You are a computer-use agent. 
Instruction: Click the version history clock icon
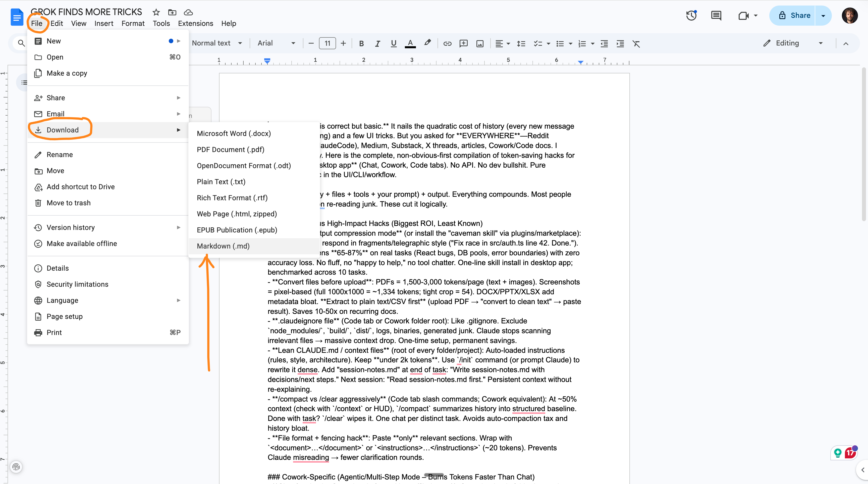tap(691, 16)
